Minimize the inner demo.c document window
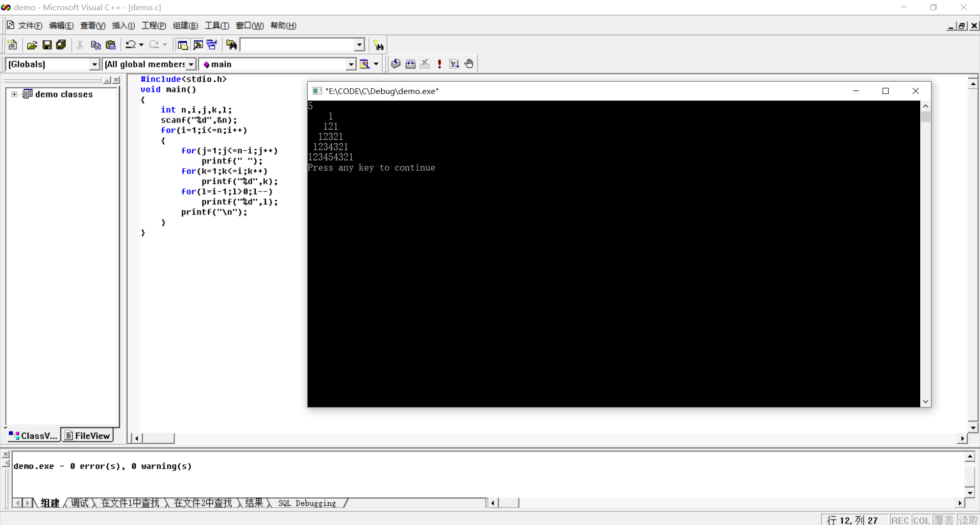 [951, 26]
